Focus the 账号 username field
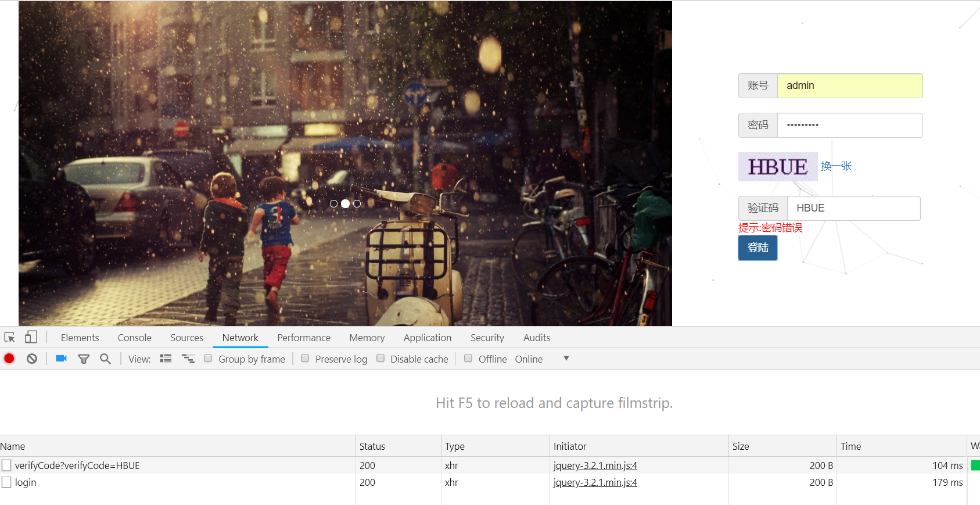Image resolution: width=980 pixels, height=505 pixels. tap(849, 85)
